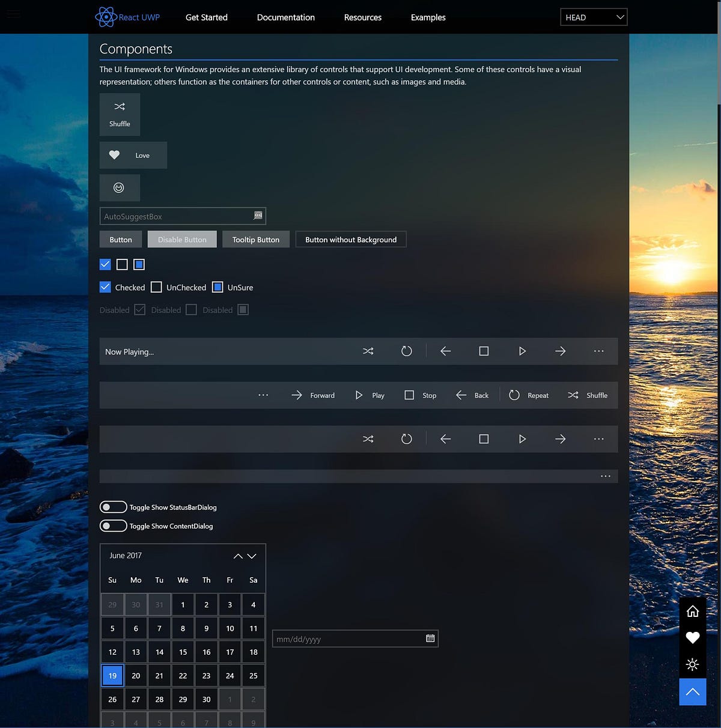
Task: Click the Shuffle icon button
Action: pyautogui.click(x=119, y=107)
